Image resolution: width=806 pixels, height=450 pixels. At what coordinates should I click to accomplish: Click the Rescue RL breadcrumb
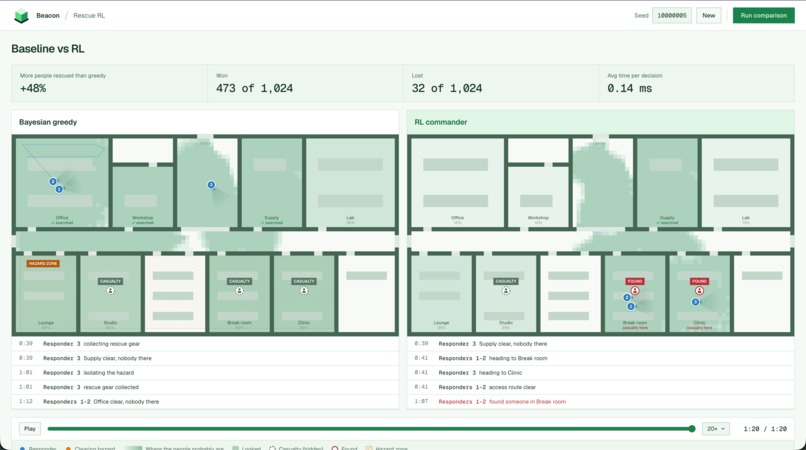pyautogui.click(x=89, y=15)
